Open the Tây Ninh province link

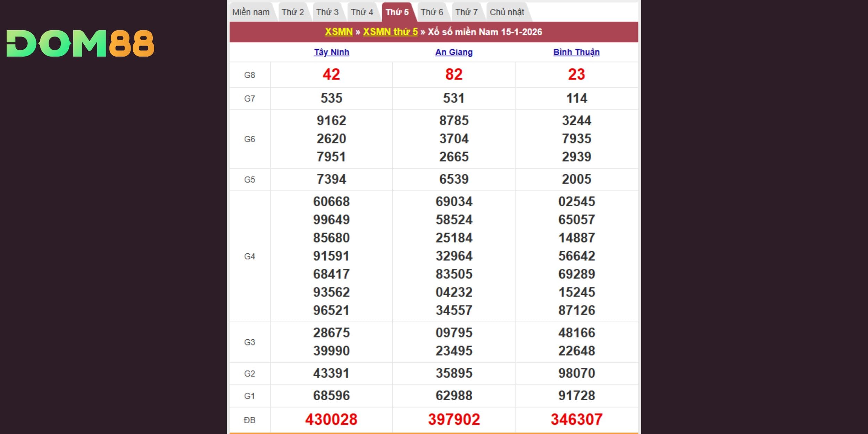click(x=332, y=52)
